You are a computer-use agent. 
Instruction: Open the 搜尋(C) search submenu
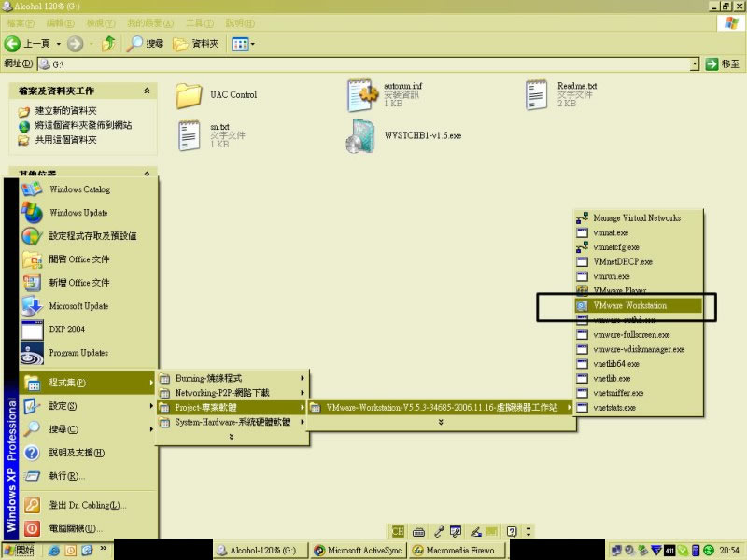(89, 429)
